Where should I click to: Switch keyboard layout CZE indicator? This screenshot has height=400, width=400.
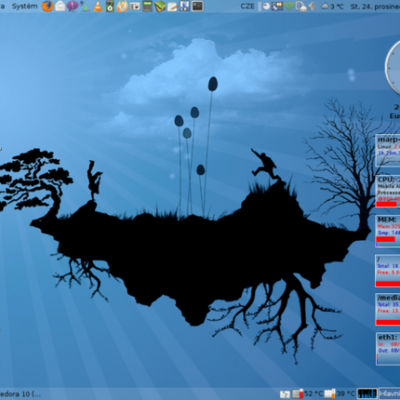[247, 6]
